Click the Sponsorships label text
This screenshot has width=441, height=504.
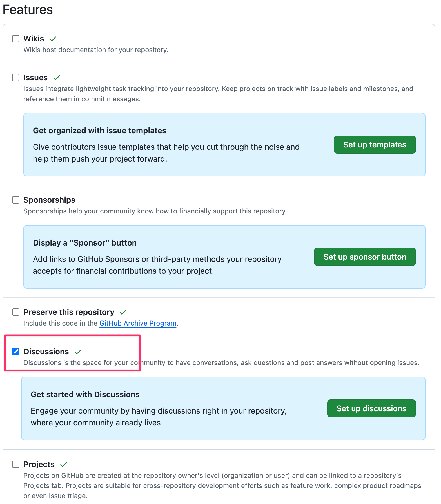(x=49, y=200)
